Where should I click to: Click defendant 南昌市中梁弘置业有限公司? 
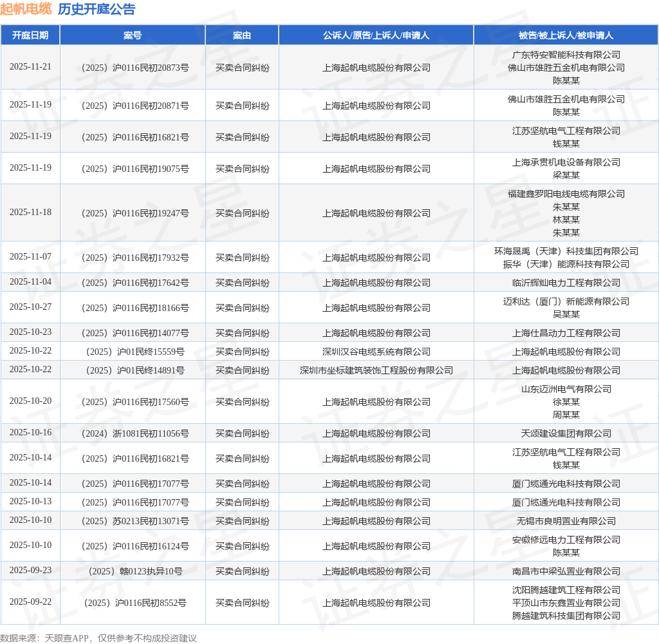(x=566, y=571)
